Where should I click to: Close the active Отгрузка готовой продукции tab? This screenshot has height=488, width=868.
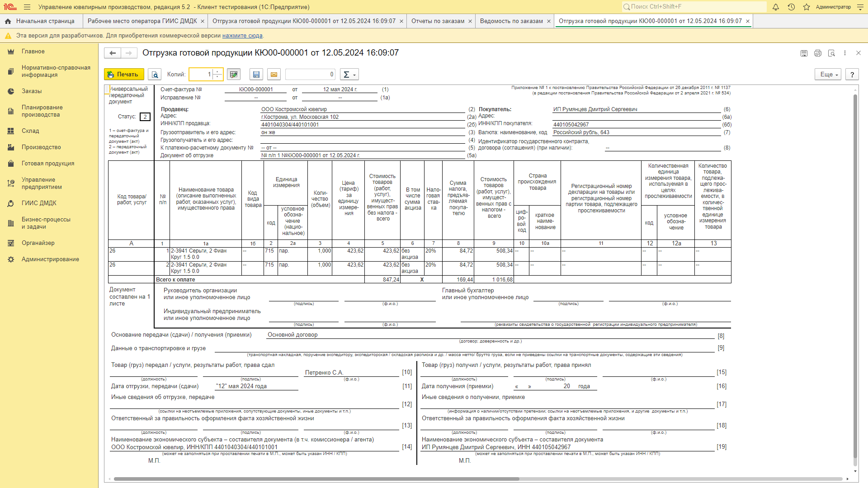[x=748, y=21]
